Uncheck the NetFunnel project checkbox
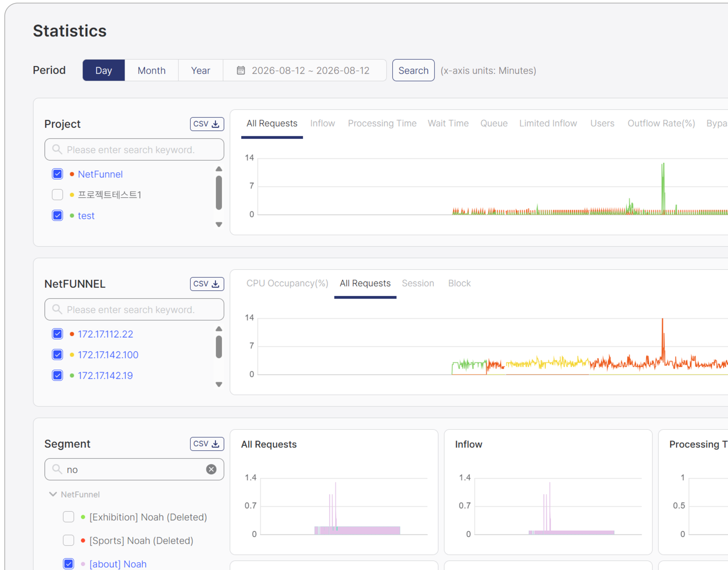 tap(57, 174)
